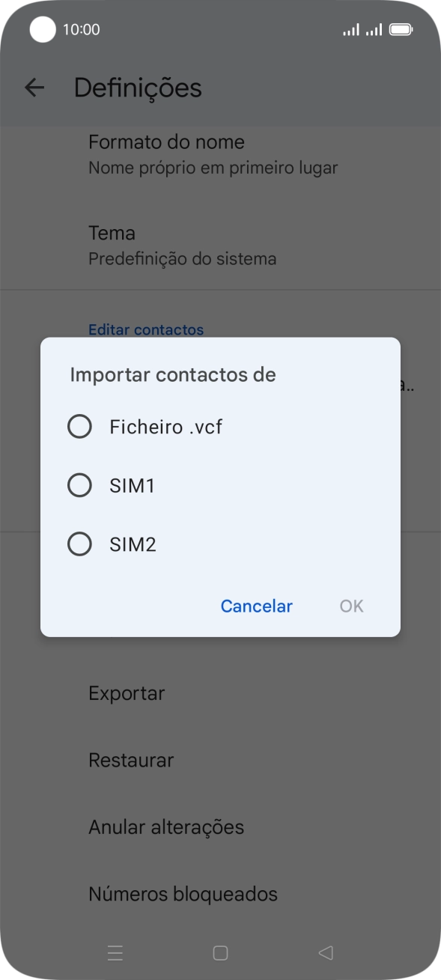Image resolution: width=441 pixels, height=980 pixels.
Task: Tap the first SIM signal bars icon
Action: point(350,29)
